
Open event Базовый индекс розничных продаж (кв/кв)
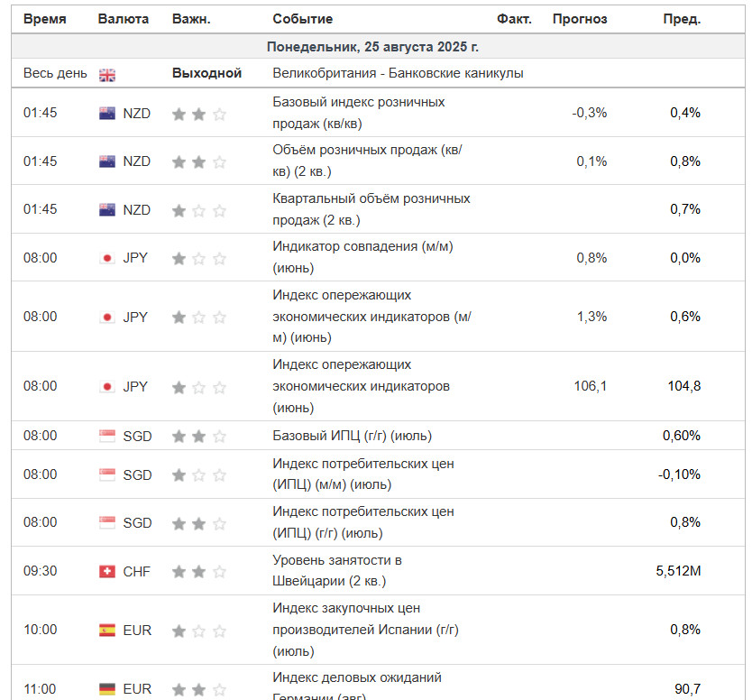[359, 113]
